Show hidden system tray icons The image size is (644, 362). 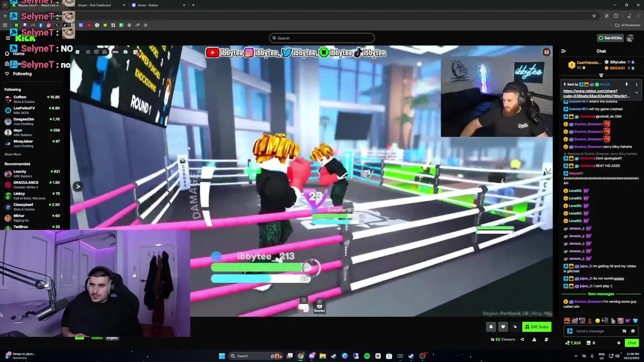click(x=576, y=356)
